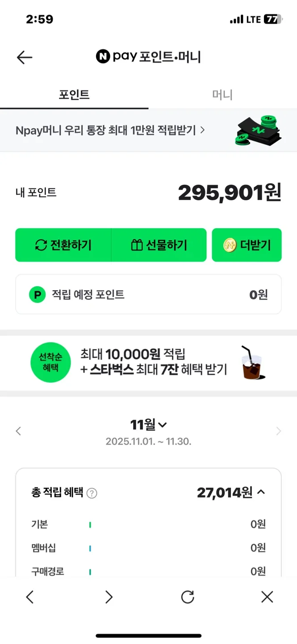Tap the green P icon for 적립 예정 포인트

(37, 294)
